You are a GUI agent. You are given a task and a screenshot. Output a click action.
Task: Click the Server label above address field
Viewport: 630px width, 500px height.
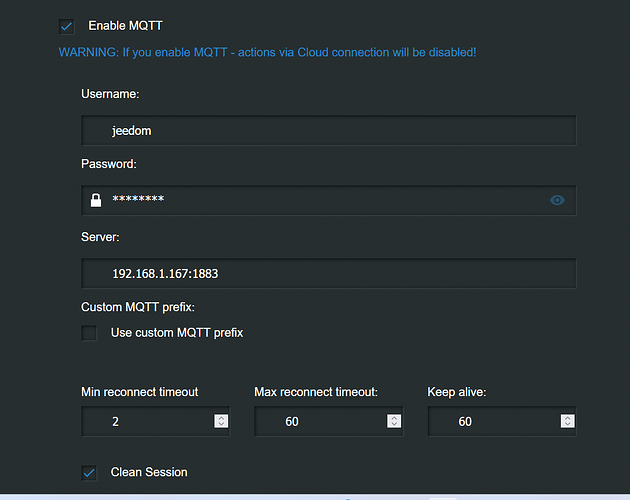pyautogui.click(x=102, y=236)
